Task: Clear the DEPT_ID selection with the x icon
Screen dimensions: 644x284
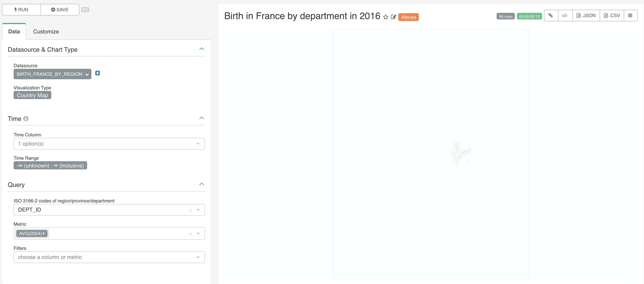Action: pos(190,210)
